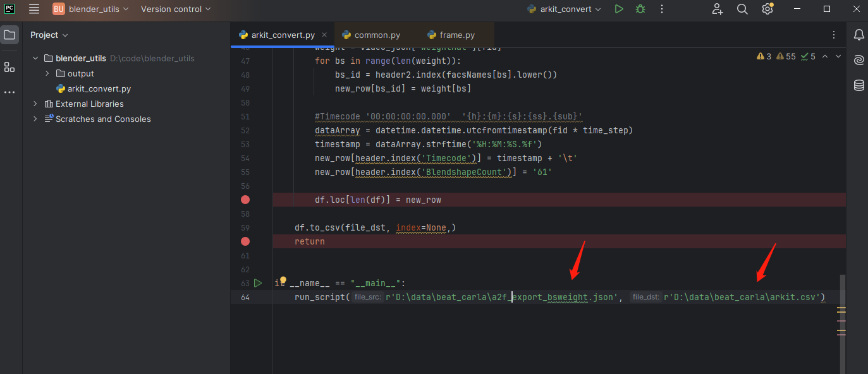The width and height of the screenshot is (868, 374).
Task: Switch to the frame.py tab
Action: pyautogui.click(x=451, y=35)
